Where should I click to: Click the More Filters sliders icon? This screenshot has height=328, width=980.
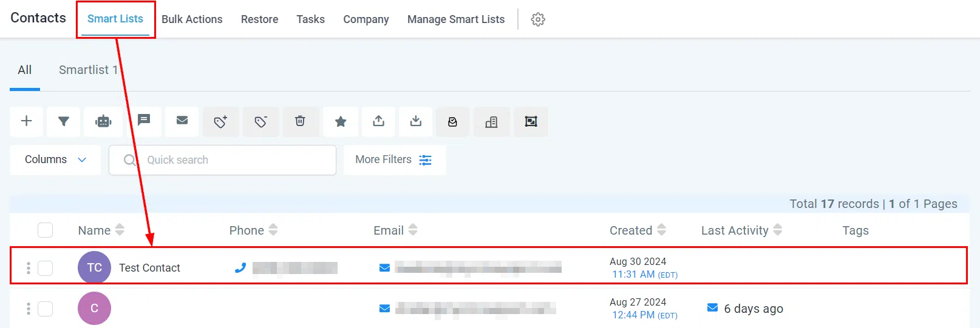click(425, 160)
